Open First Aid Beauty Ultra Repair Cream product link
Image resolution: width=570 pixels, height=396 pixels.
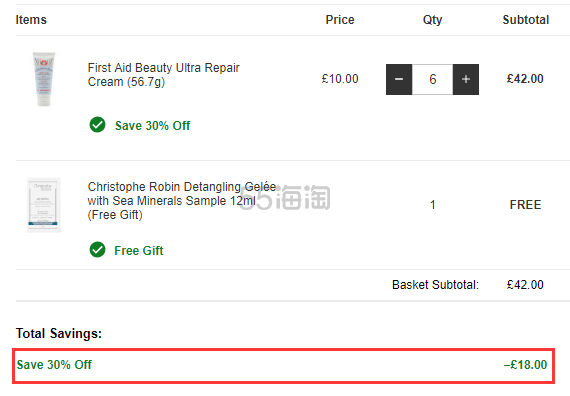(x=164, y=75)
